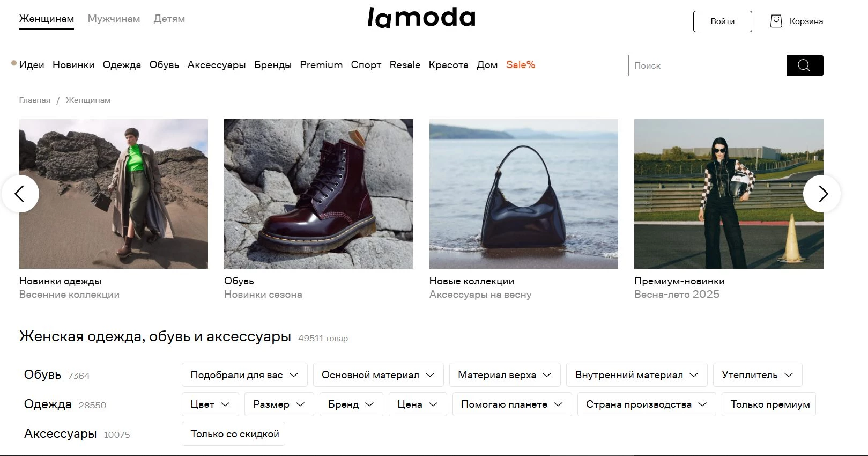Click the lamoda logo
868x456 pixels.
[x=421, y=18]
